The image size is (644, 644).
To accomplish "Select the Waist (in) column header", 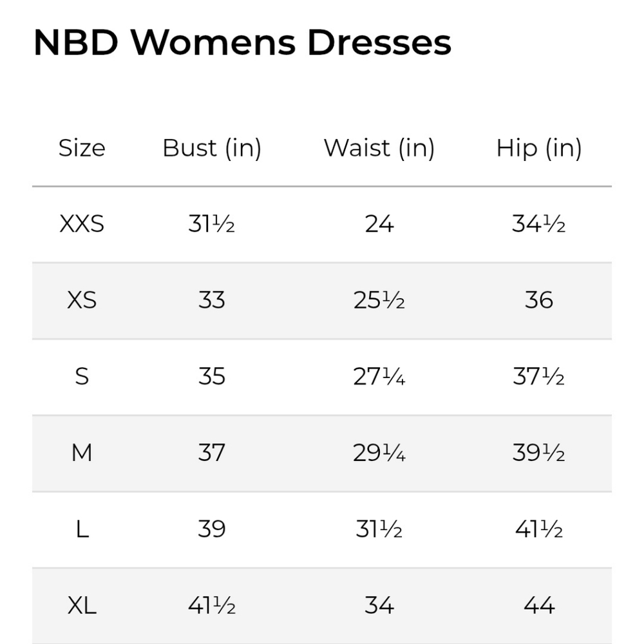I will pos(379,148).
